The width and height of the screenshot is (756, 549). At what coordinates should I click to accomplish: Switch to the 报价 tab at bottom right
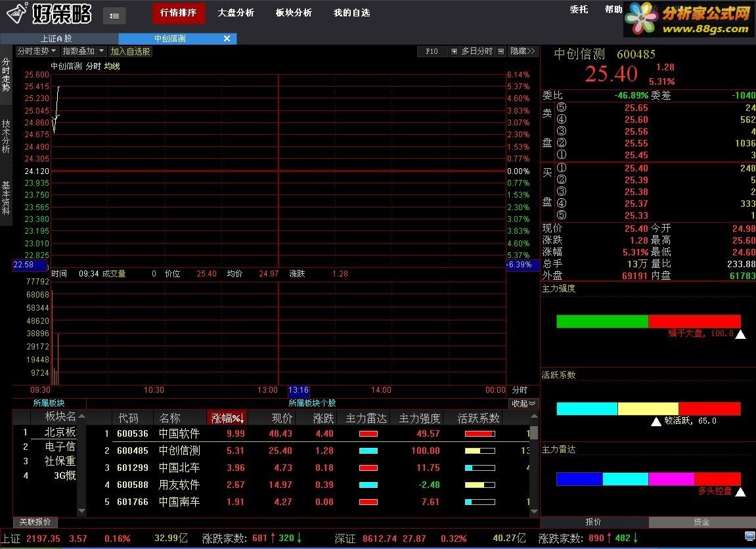click(594, 522)
